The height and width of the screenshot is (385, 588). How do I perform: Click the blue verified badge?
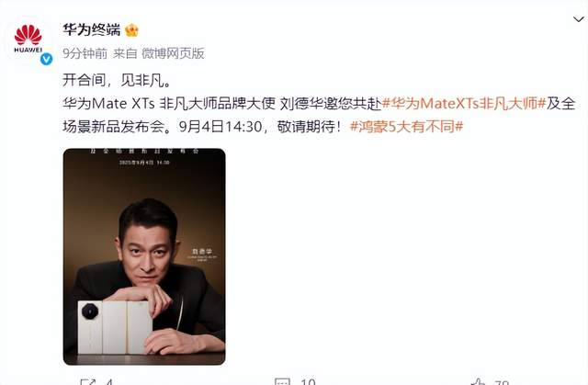pyautogui.click(x=47, y=59)
